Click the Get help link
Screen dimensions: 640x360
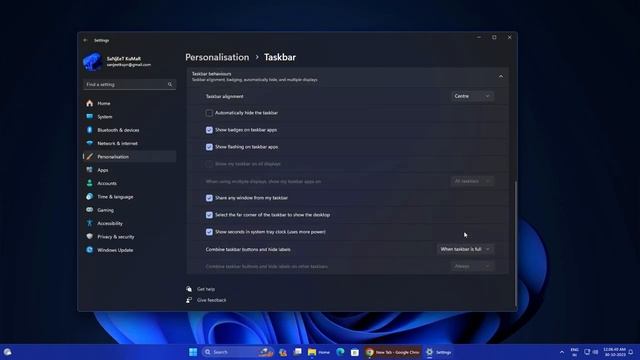tap(206, 289)
